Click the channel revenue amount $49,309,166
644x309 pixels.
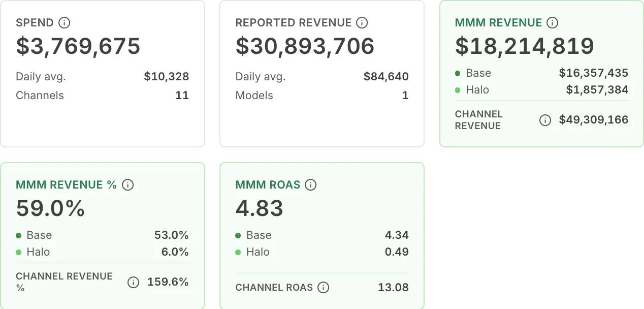[594, 120]
